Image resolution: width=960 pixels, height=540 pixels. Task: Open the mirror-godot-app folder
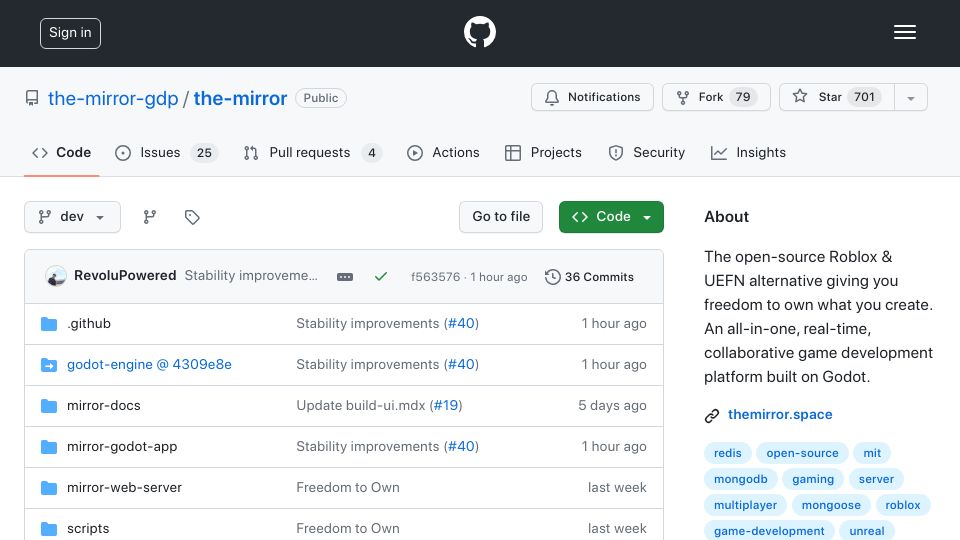click(x=122, y=446)
